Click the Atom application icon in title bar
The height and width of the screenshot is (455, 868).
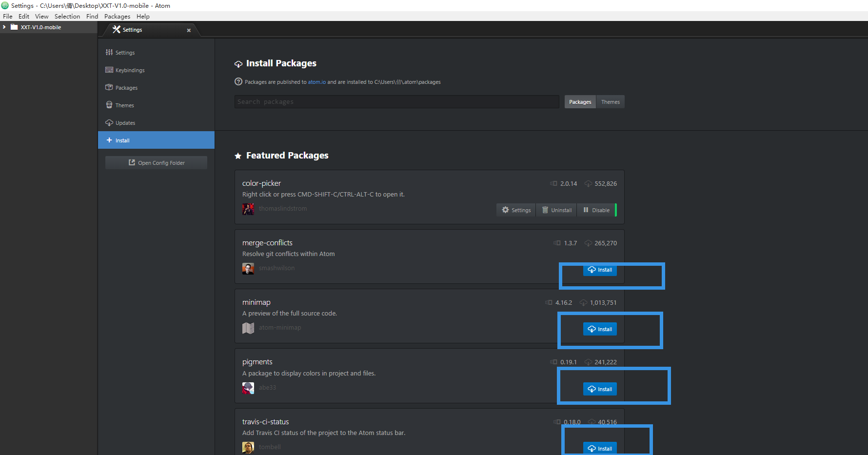point(5,5)
